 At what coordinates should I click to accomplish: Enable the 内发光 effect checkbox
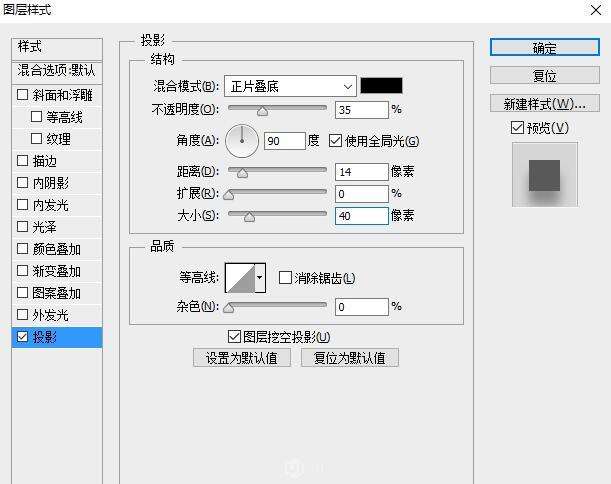pyautogui.click(x=23, y=204)
